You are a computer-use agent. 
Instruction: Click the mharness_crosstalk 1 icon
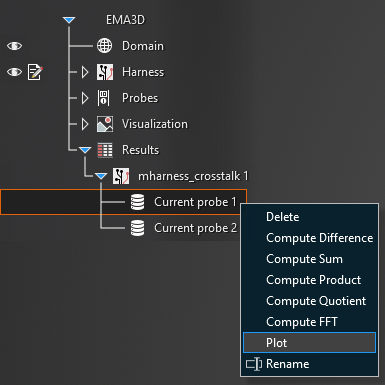(121, 176)
